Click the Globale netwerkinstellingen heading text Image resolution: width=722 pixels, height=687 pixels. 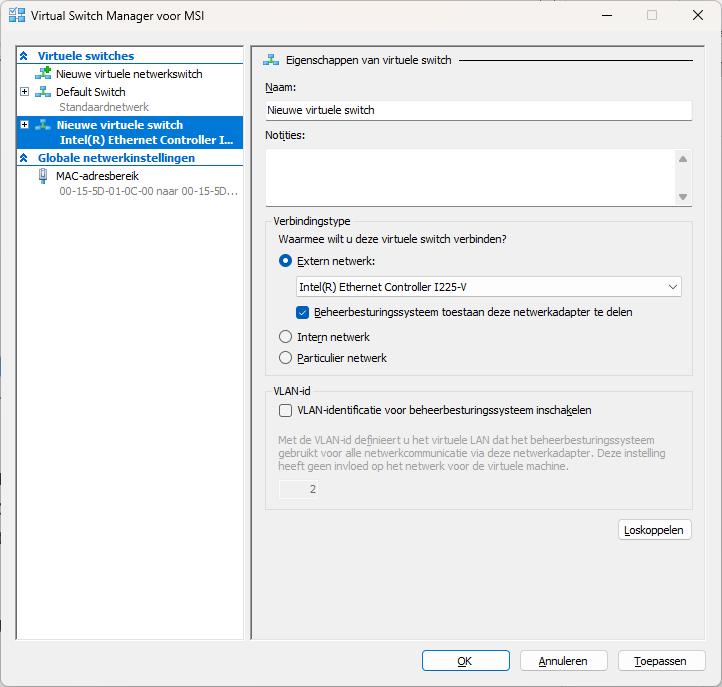116,158
